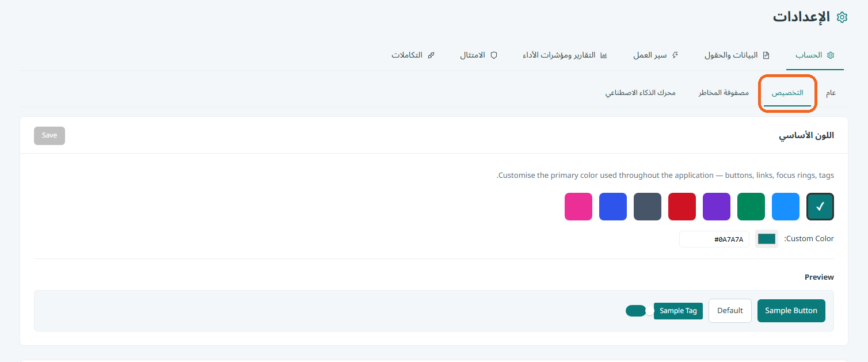Choose the pink color swatch
Screen dimensions: 868x362
point(578,207)
